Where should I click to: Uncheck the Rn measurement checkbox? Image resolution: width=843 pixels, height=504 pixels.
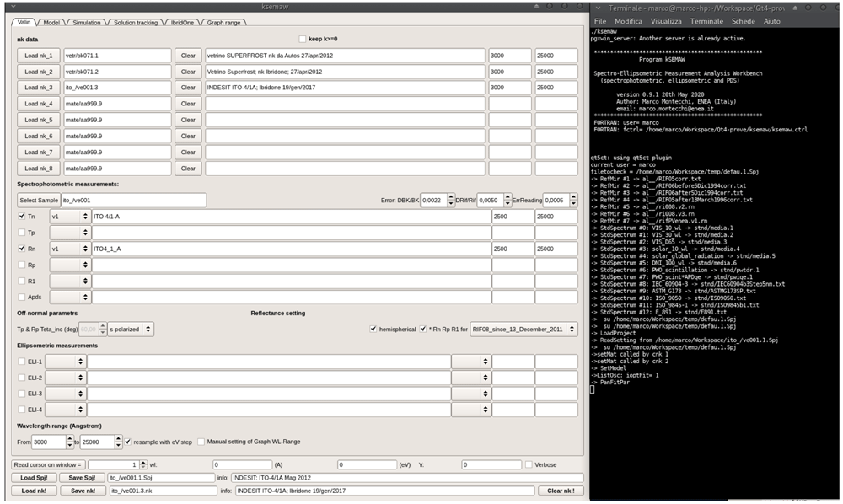click(x=22, y=249)
